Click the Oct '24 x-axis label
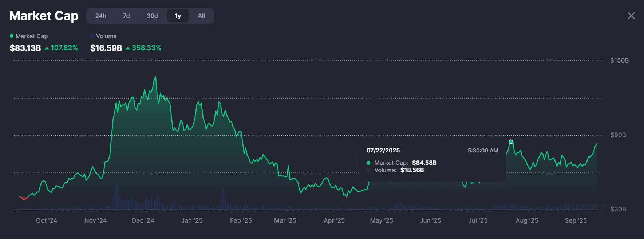 (x=47, y=220)
